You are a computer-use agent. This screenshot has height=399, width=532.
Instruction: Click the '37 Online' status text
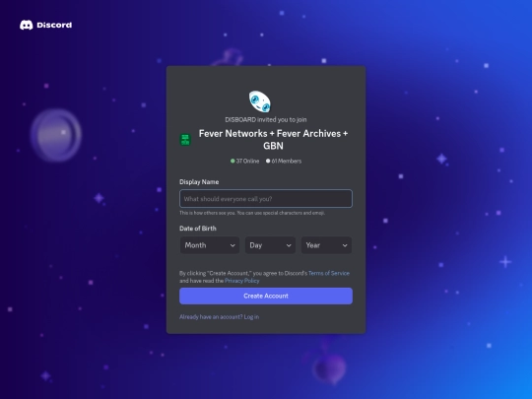(245, 162)
